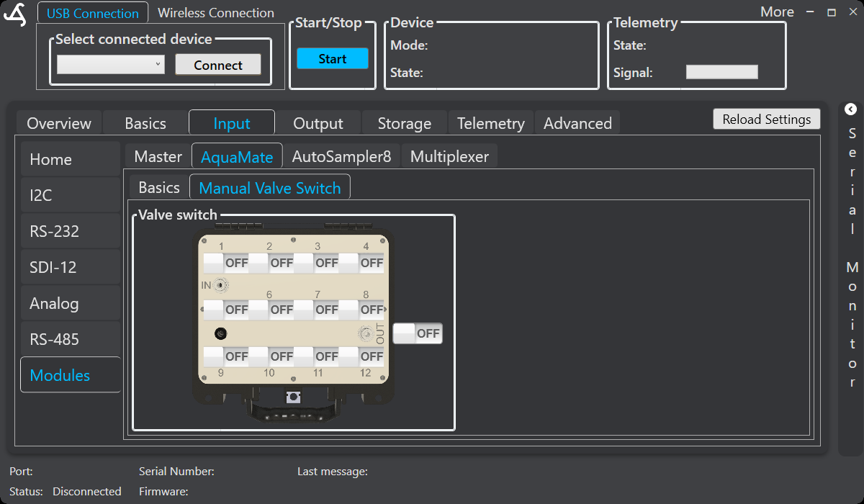Toggle valve 12 switch on
The image size is (864, 504).
(361, 356)
